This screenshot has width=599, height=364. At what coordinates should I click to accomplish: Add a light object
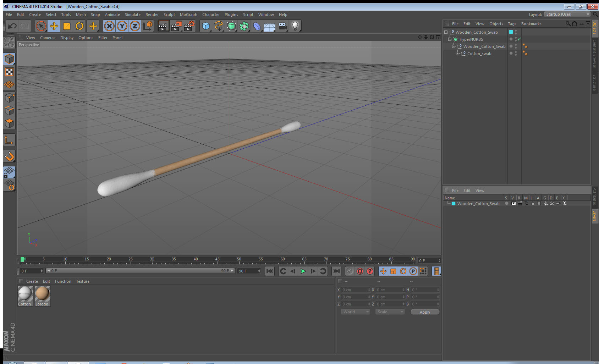tap(295, 26)
